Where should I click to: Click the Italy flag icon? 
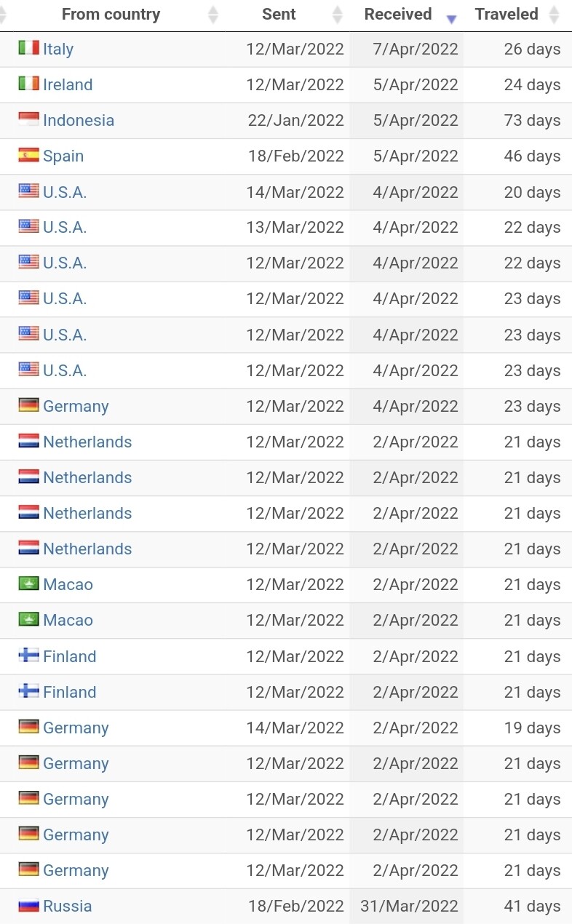point(28,48)
